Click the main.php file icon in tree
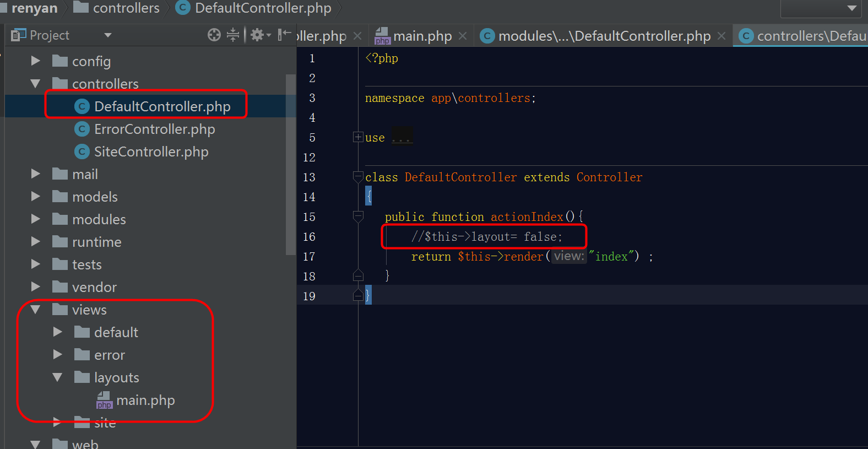The height and width of the screenshot is (449, 868). 104,400
